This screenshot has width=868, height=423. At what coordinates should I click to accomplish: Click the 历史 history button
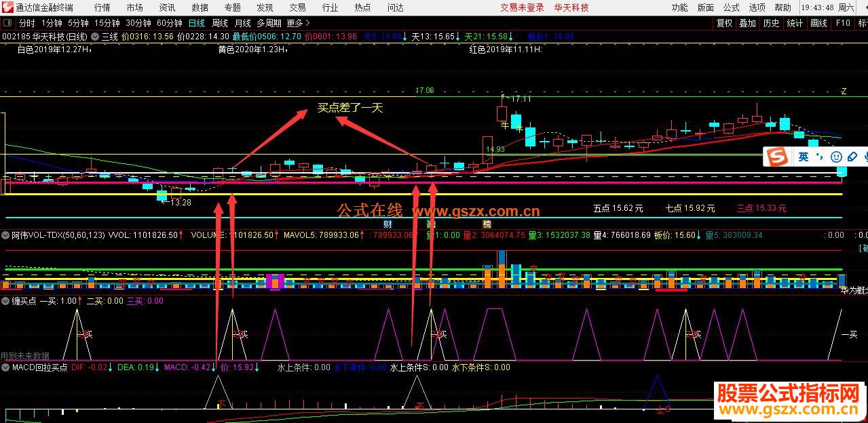pyautogui.click(x=771, y=23)
